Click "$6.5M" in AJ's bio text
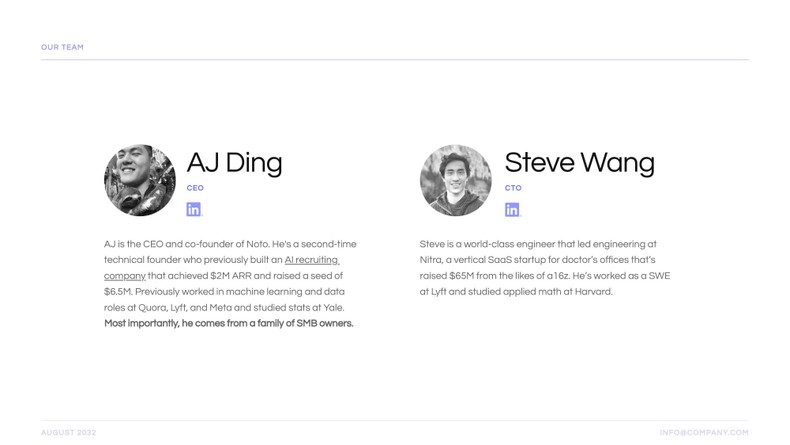790x445 pixels. click(x=118, y=292)
